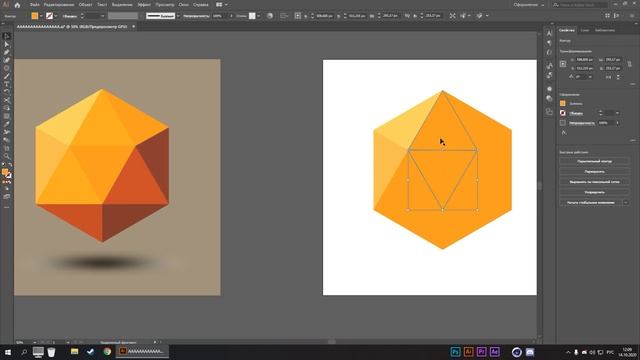640x360 pixels.
Task: Expand stroke color dropdown in control bar
Action: click(x=56, y=16)
